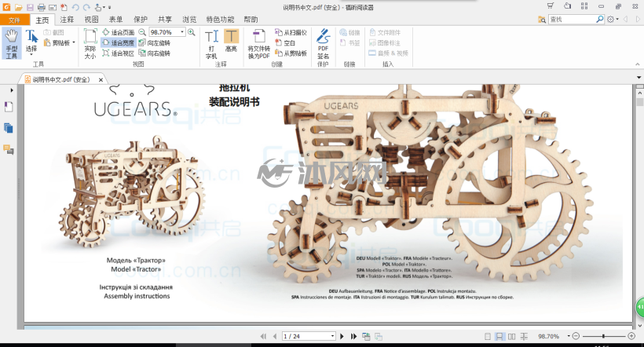Image resolution: width=644 pixels, height=347 pixels.
Task: Switch to facing pages view mode
Action: pyautogui.click(x=512, y=336)
